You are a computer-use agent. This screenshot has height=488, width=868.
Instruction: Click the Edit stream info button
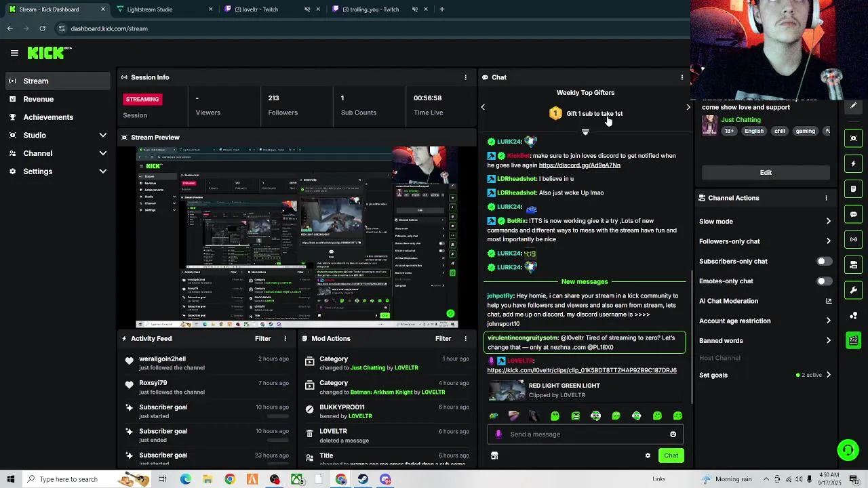(x=766, y=172)
